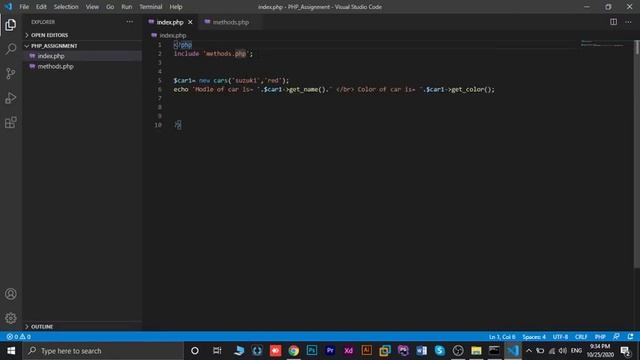Close the index.php tab
Viewport: 640px width, 360px height.
tap(190, 22)
